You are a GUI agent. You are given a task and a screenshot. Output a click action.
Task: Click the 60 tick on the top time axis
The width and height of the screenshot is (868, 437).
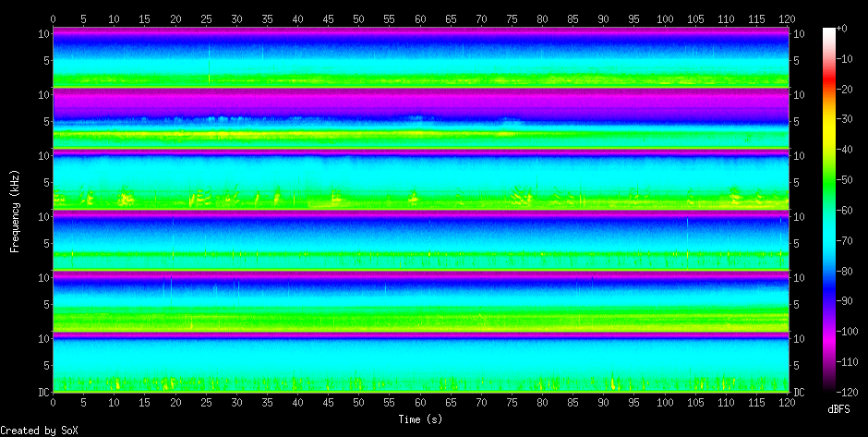click(x=420, y=18)
